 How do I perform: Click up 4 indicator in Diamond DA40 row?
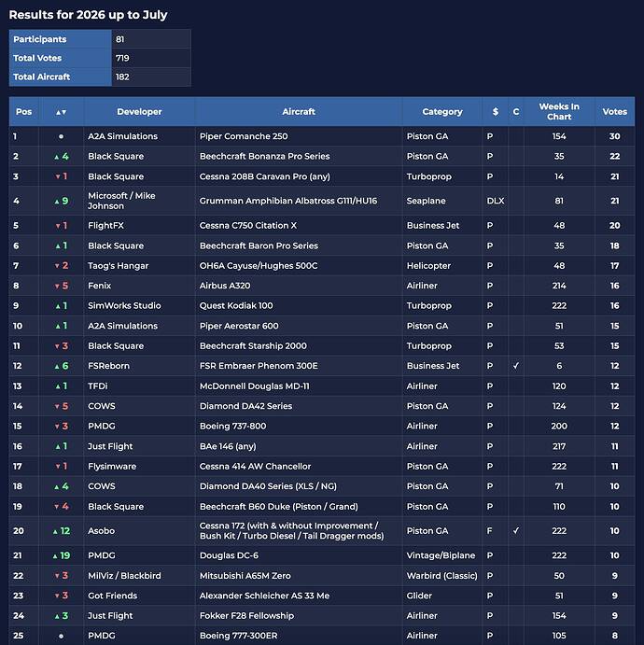[x=62, y=486]
